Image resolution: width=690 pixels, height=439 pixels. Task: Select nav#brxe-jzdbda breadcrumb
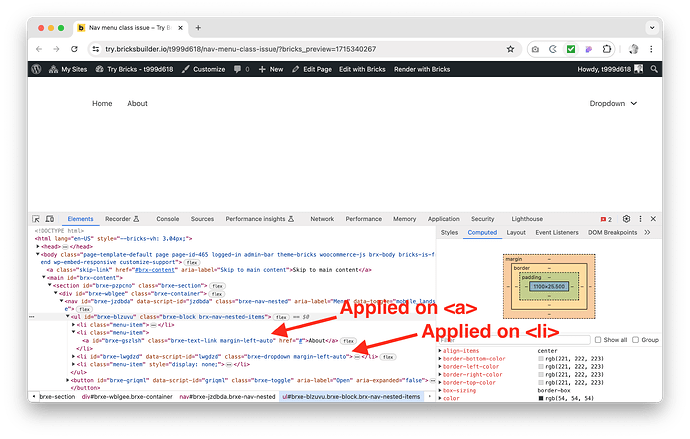point(227,397)
